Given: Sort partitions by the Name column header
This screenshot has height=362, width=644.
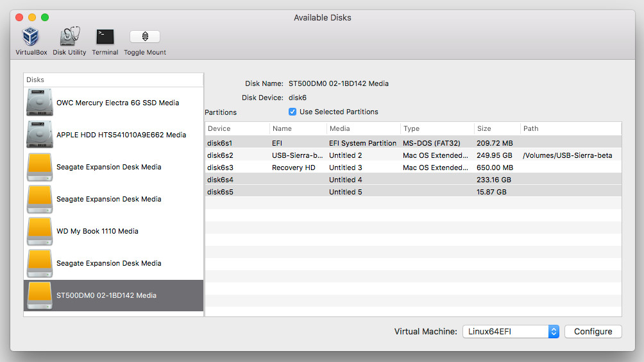Looking at the screenshot, I should coord(298,128).
